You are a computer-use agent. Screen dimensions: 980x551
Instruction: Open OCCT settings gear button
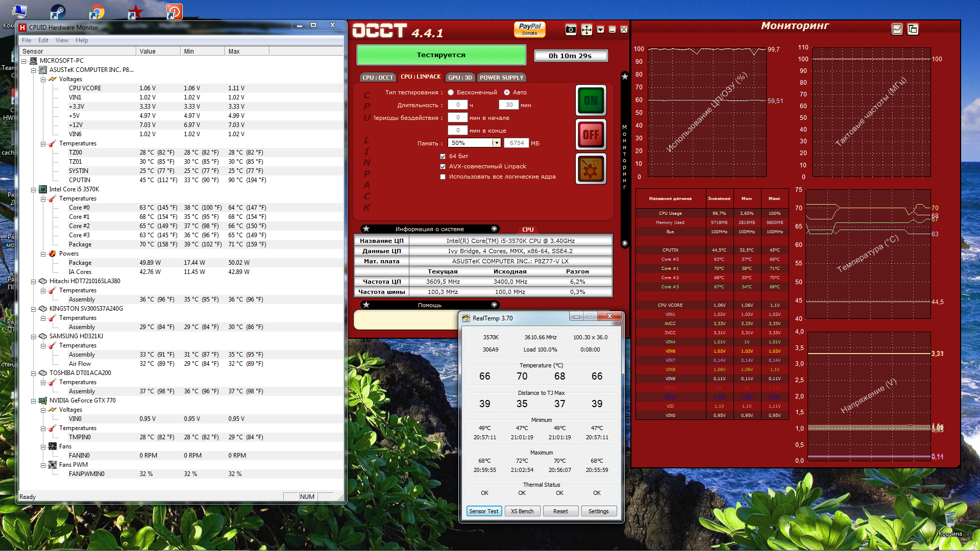coord(591,169)
